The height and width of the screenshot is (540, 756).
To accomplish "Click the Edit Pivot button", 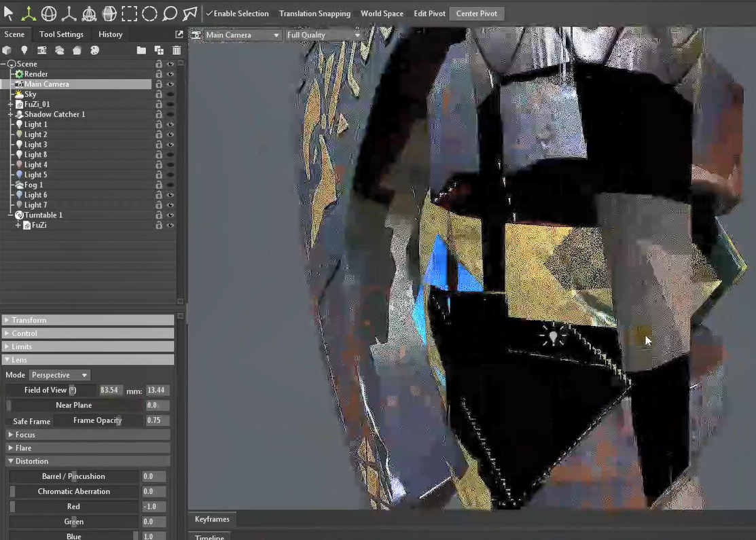I will point(429,14).
